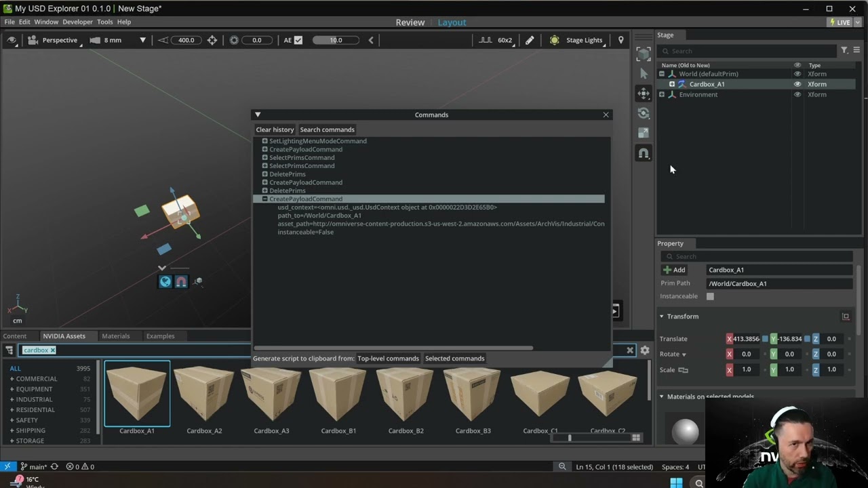Toggle the magnet snap tool
The height and width of the screenshot is (488, 868).
click(x=644, y=153)
